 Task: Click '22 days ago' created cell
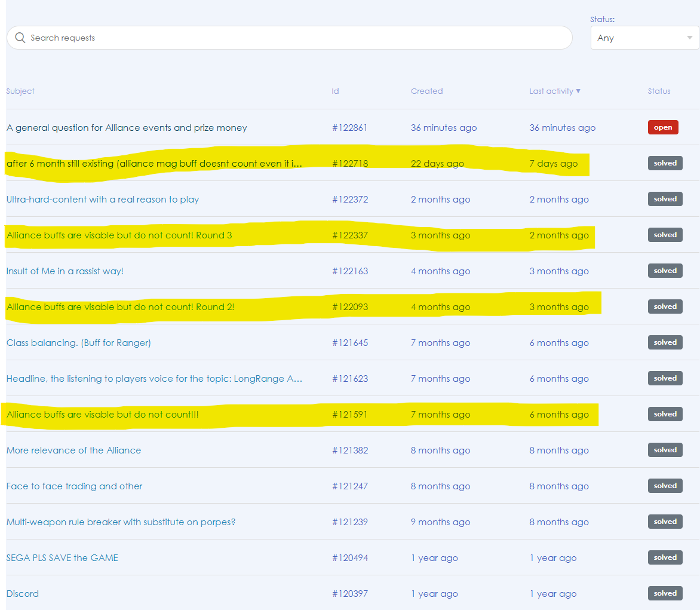click(x=437, y=164)
